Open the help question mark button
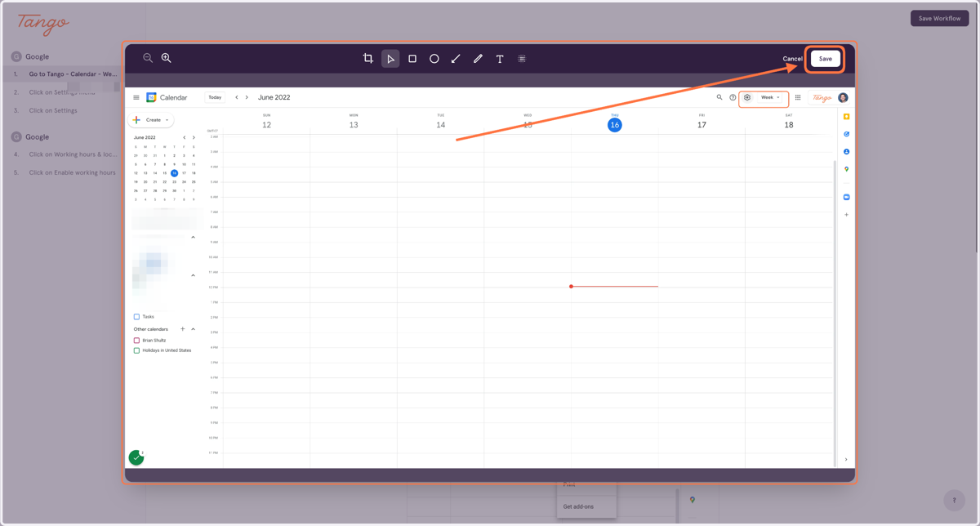Viewport: 980px width, 526px height. click(x=954, y=501)
